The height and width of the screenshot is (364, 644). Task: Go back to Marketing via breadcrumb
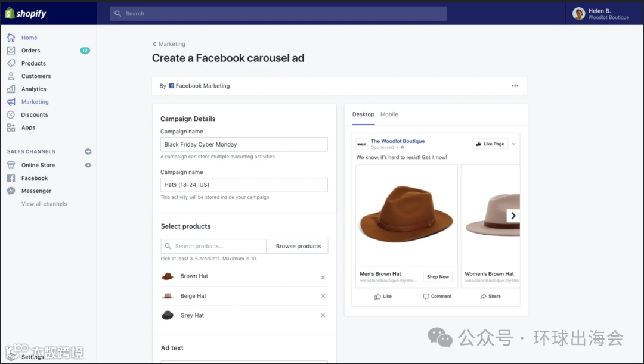(x=169, y=44)
